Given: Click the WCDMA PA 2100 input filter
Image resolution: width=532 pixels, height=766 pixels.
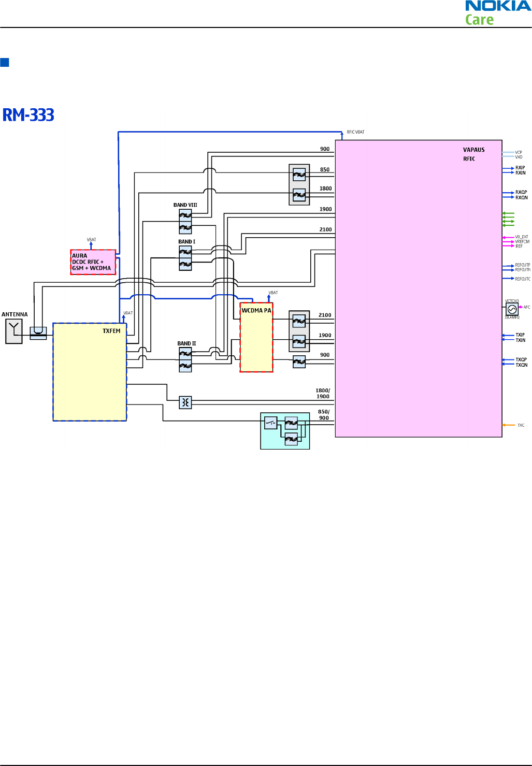Looking at the screenshot, I should coord(299,321).
